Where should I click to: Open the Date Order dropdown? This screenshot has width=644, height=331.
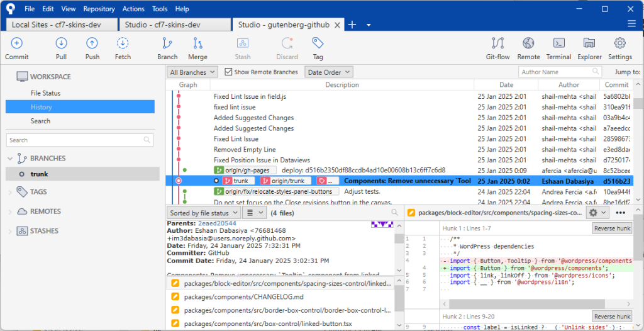326,72
